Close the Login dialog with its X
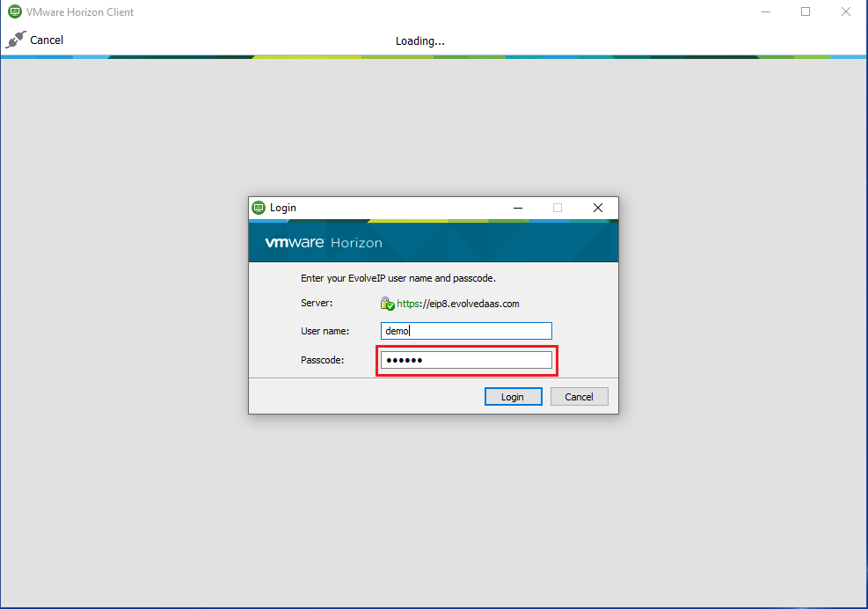The image size is (868, 609). 598,208
